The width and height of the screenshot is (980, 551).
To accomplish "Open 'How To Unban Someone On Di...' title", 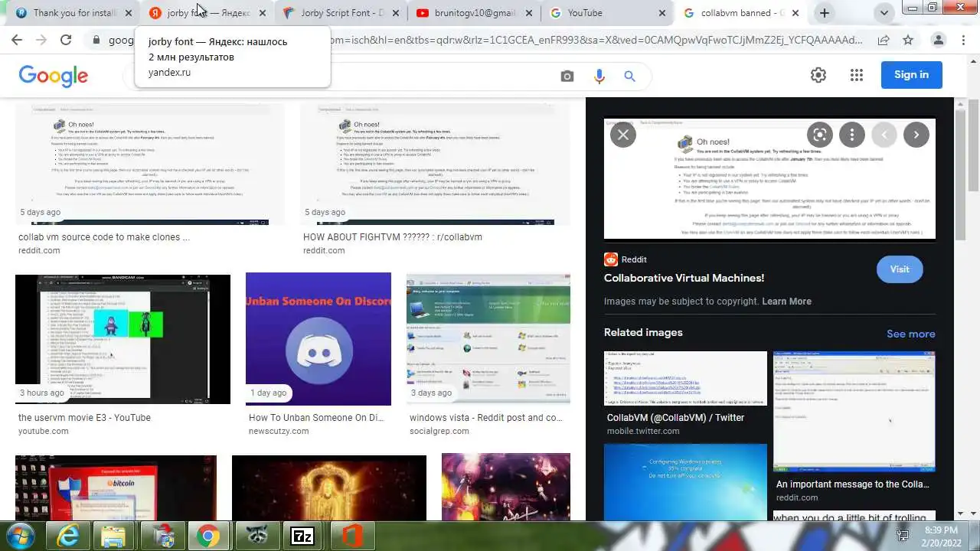I will coord(315,418).
